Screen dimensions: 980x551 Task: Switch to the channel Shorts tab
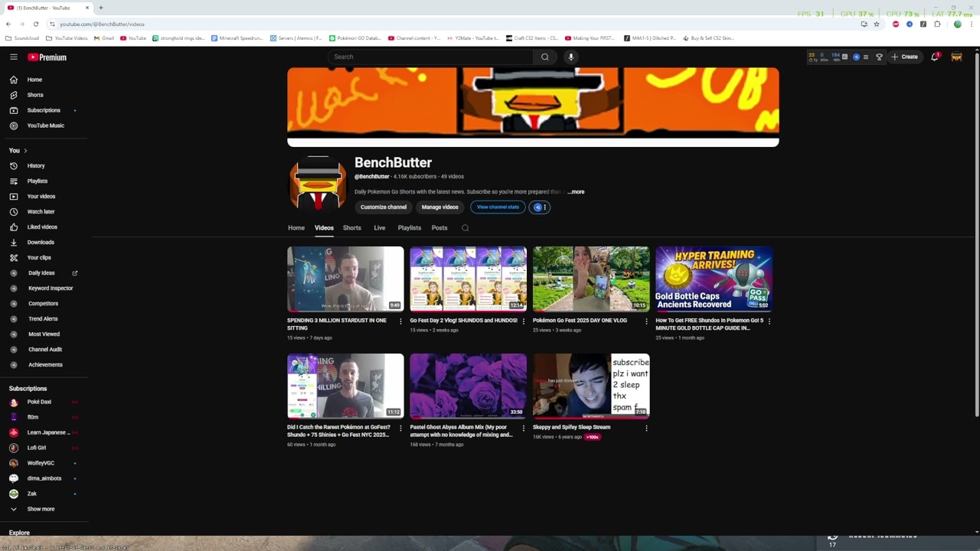click(x=352, y=228)
